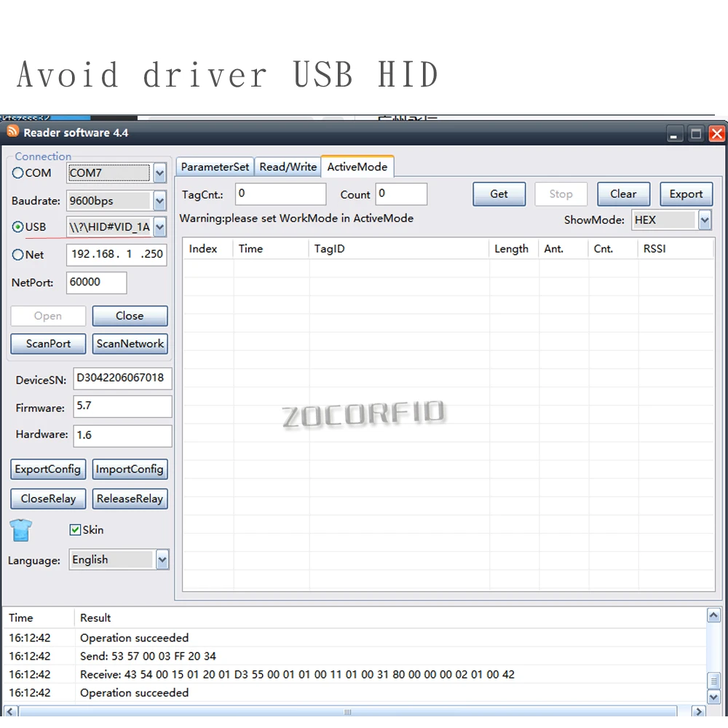
Task: Click the log scroll down arrow
Action: tap(713, 697)
